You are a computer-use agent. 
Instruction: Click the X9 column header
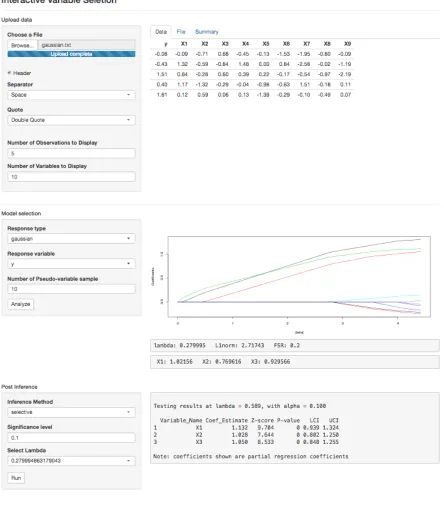coord(347,44)
